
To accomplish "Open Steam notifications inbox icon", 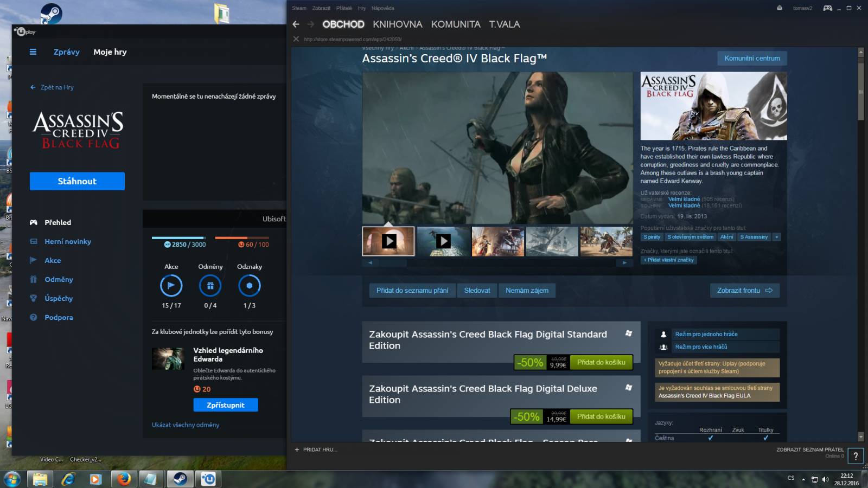I will click(780, 8).
